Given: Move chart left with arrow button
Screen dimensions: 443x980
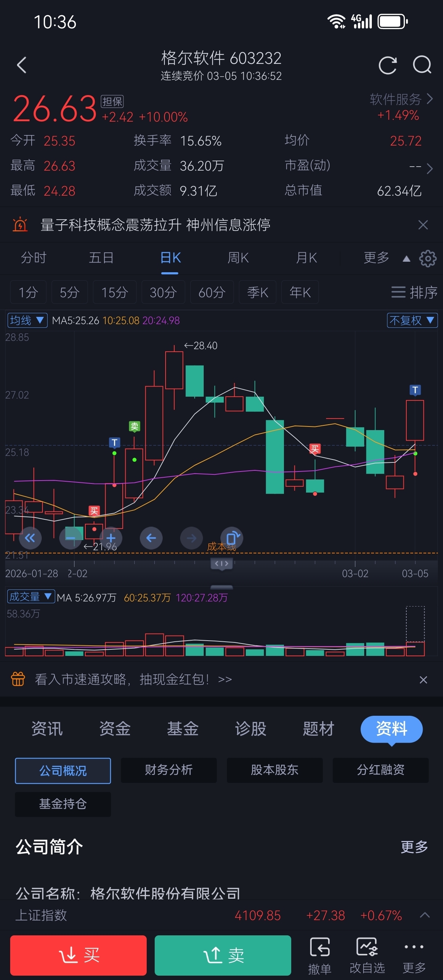Looking at the screenshot, I should [x=151, y=538].
